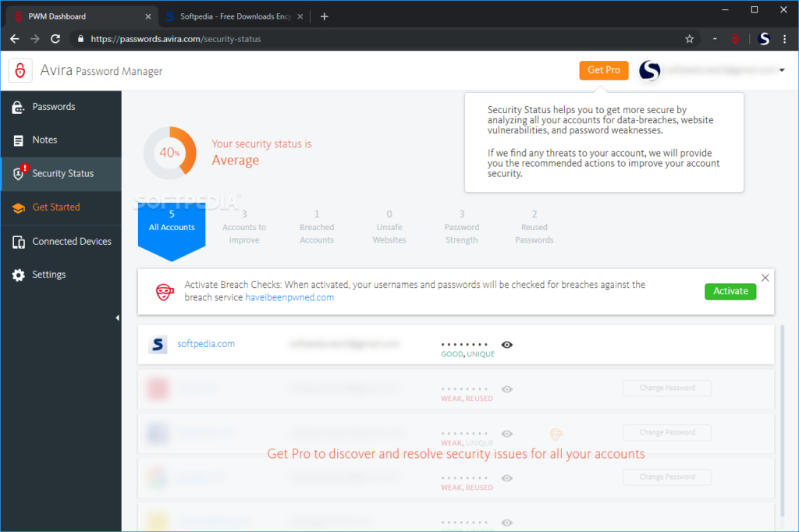This screenshot has width=799, height=532.
Task: Close the Softpedia browser tab
Action: coord(300,17)
